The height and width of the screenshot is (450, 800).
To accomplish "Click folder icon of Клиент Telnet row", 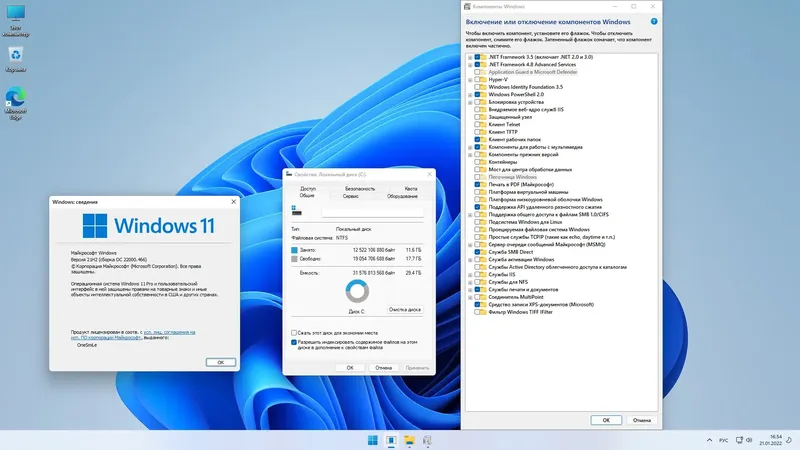I will click(482, 124).
